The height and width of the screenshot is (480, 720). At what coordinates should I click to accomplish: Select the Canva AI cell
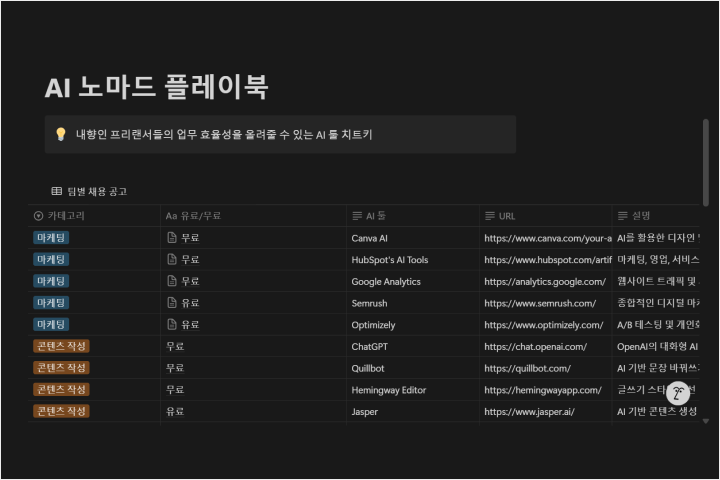pos(413,238)
